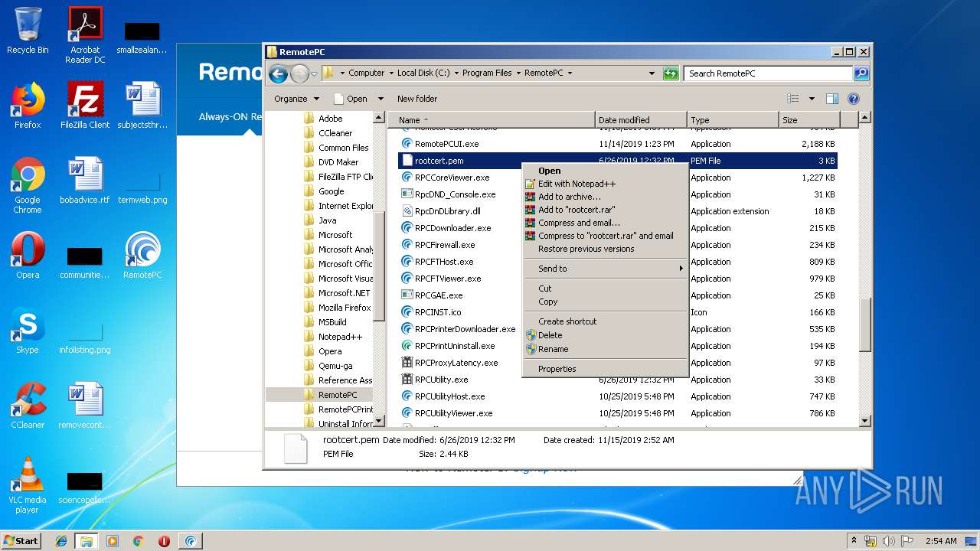Click the Explorer Forward navigation button
The width and height of the screenshot is (980, 551).
(x=299, y=73)
